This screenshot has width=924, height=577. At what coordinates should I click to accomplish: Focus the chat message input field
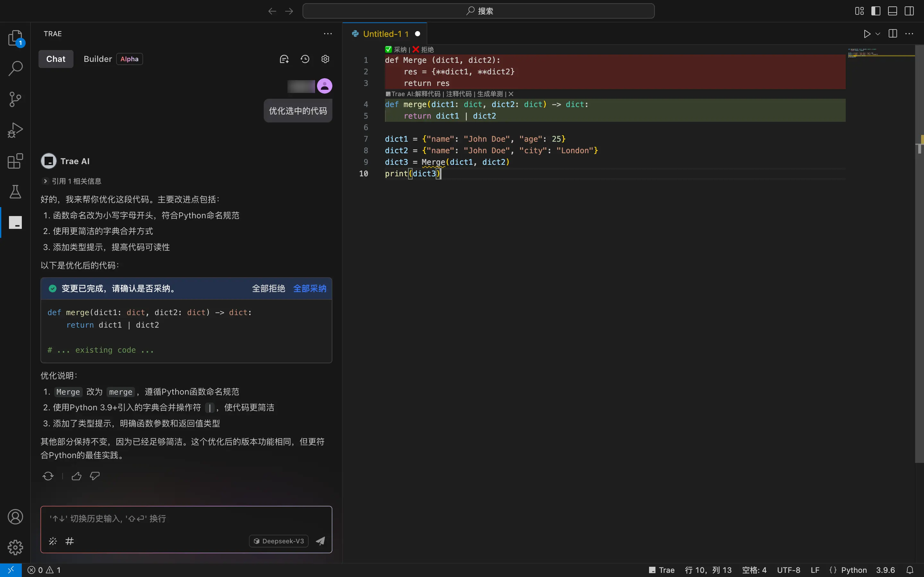[x=186, y=519]
